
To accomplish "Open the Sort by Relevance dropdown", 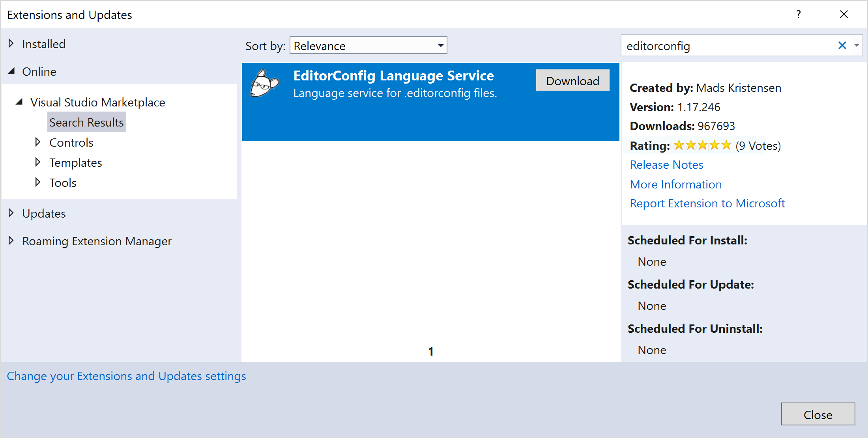I will click(368, 46).
